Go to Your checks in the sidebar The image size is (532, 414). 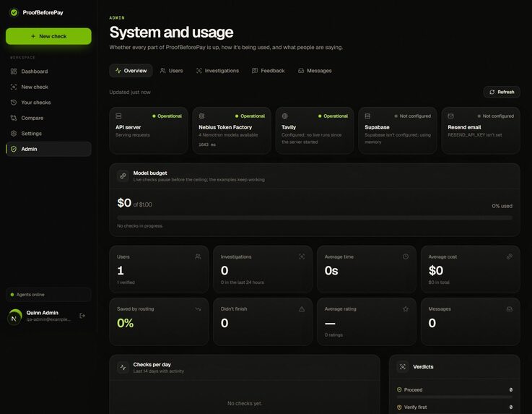(x=48, y=102)
